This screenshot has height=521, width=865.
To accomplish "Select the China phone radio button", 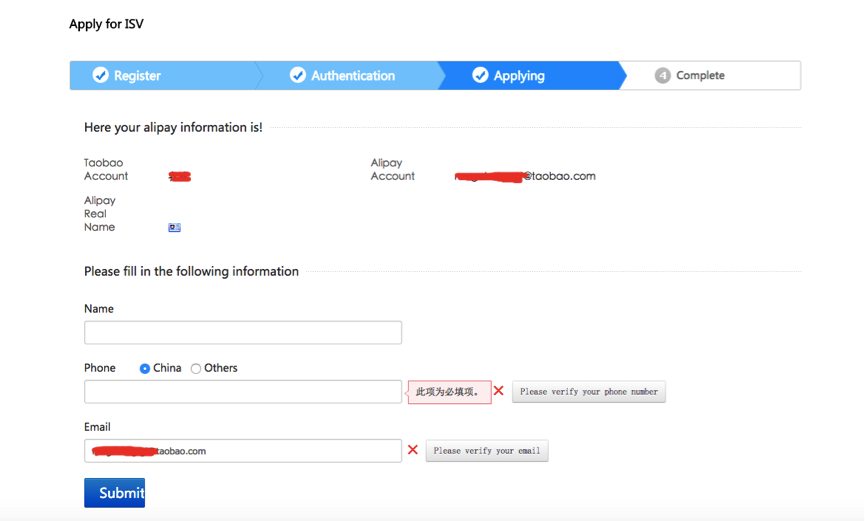I will [145, 369].
